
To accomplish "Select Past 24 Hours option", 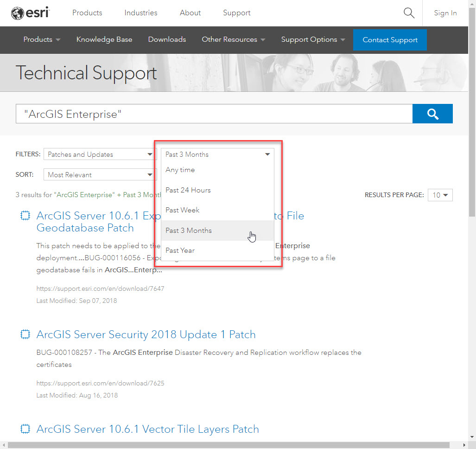I will click(x=217, y=190).
